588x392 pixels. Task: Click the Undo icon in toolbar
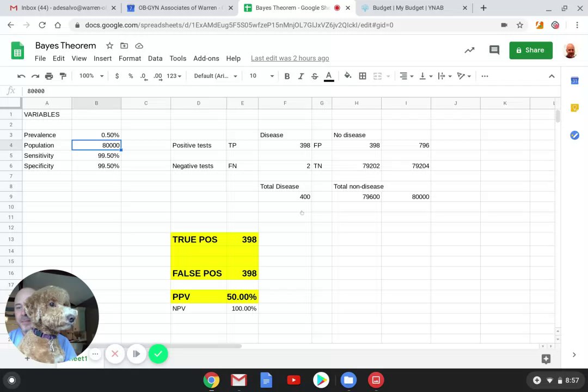[x=21, y=76]
